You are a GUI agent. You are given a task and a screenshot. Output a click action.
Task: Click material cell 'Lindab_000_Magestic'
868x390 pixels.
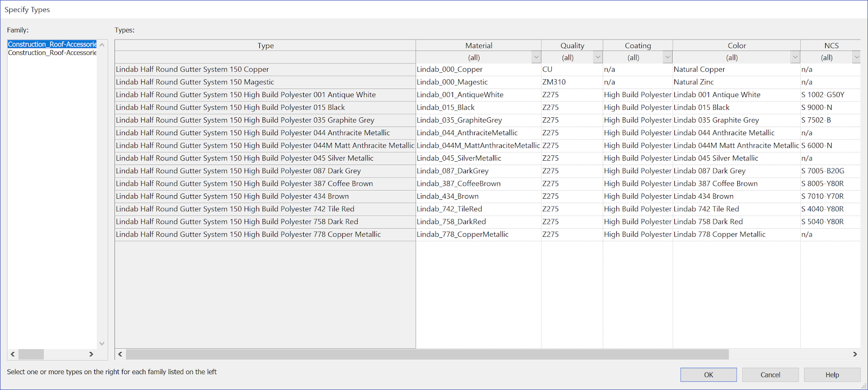click(x=478, y=82)
